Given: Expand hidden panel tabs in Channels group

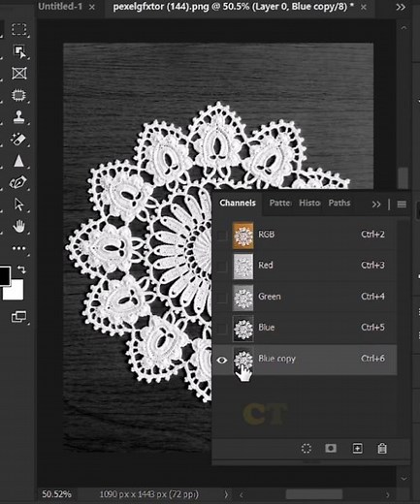Looking at the screenshot, I should point(376,205).
